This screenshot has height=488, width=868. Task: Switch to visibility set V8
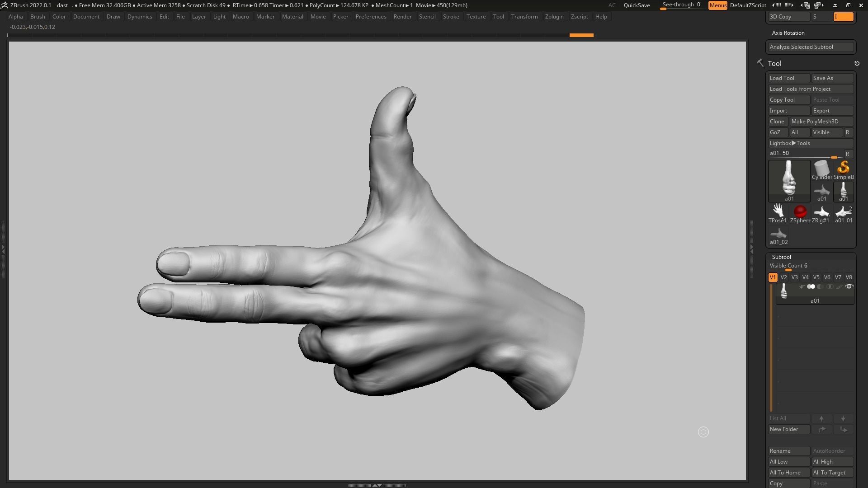pos(849,277)
